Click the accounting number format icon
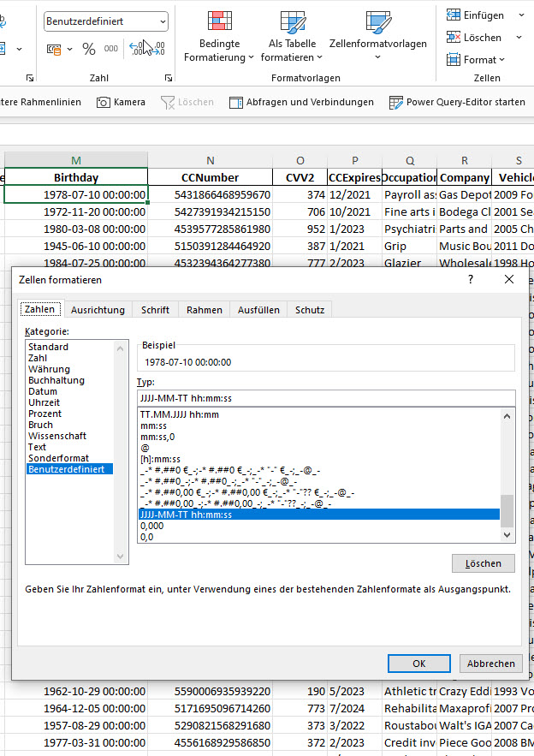 (x=53, y=49)
